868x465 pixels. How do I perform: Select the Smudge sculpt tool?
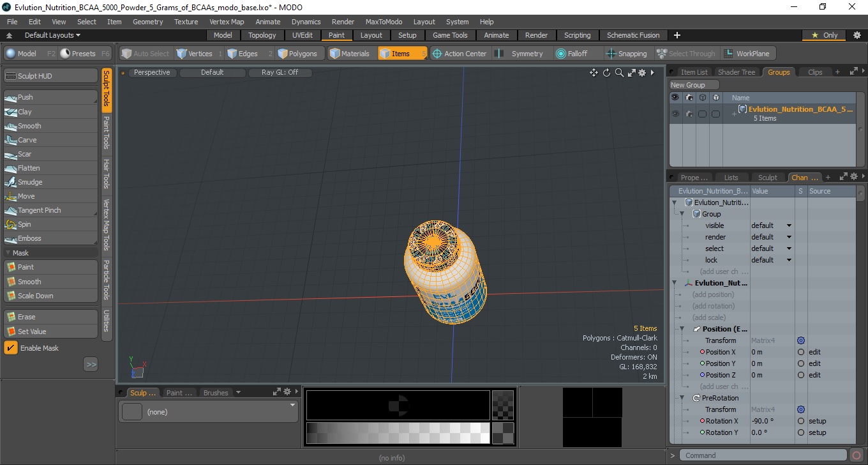50,182
